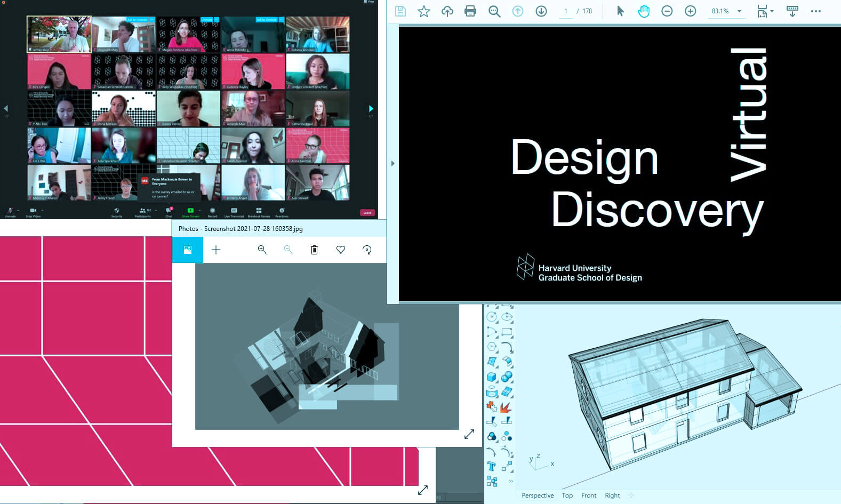This screenshot has width=841, height=504.
Task: Expand the pink image to full screen
Action: [x=423, y=490]
